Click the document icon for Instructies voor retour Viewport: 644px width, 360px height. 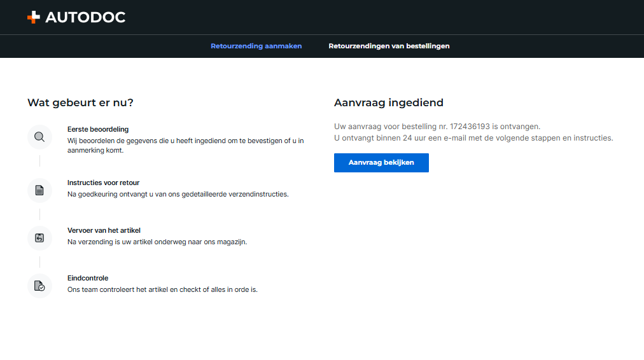point(39,190)
